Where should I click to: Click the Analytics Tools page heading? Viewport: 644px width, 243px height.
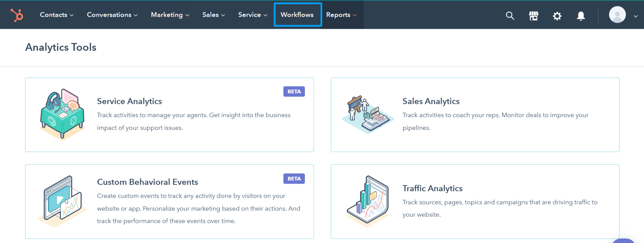(61, 47)
